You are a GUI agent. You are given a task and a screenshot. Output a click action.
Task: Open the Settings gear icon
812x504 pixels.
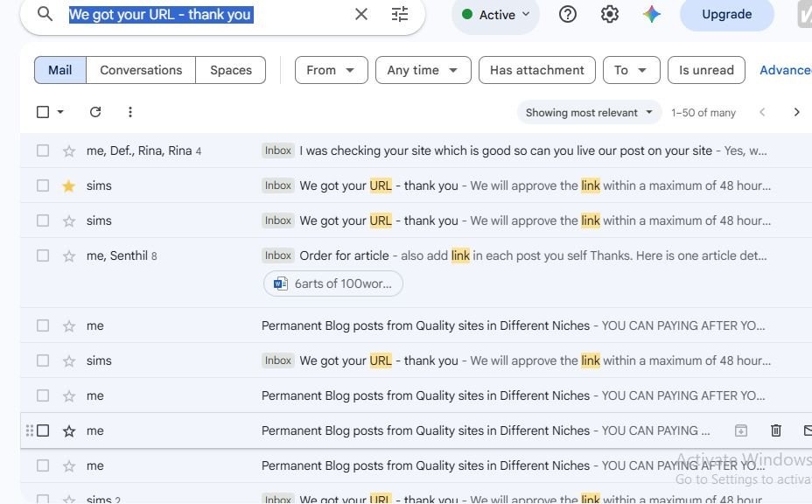tap(610, 15)
